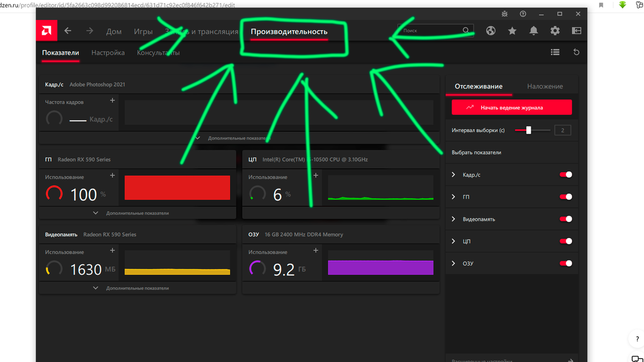Click the green ЦП usage graph
The height and width of the screenshot is (362, 644).
pyautogui.click(x=380, y=188)
